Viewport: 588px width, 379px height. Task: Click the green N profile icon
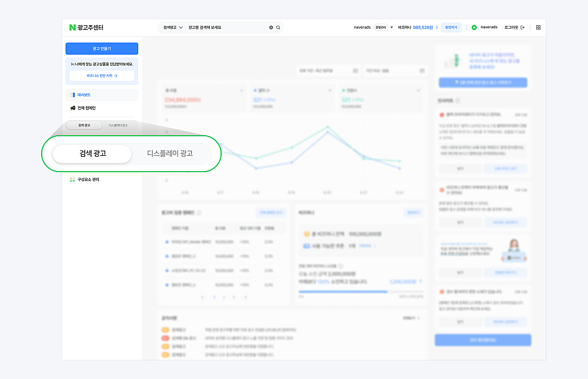coord(474,28)
